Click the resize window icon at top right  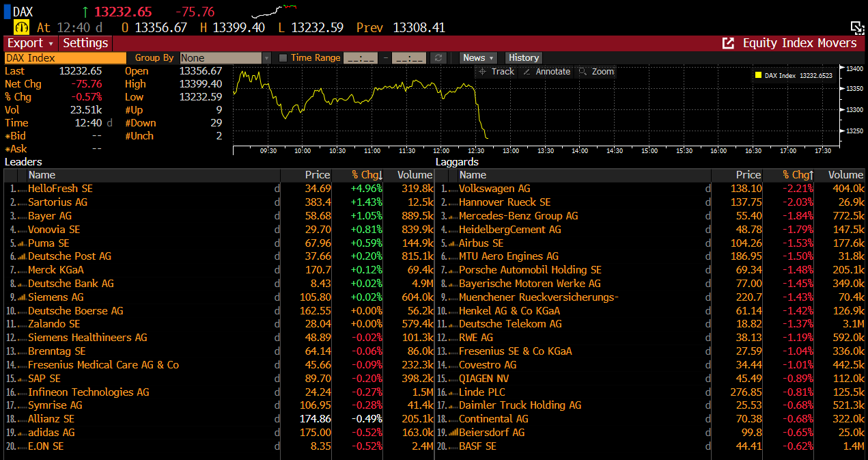pyautogui.click(x=857, y=27)
